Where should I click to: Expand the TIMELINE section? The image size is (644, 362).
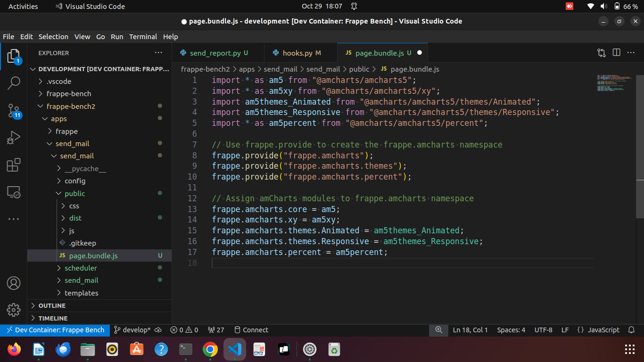click(99, 318)
